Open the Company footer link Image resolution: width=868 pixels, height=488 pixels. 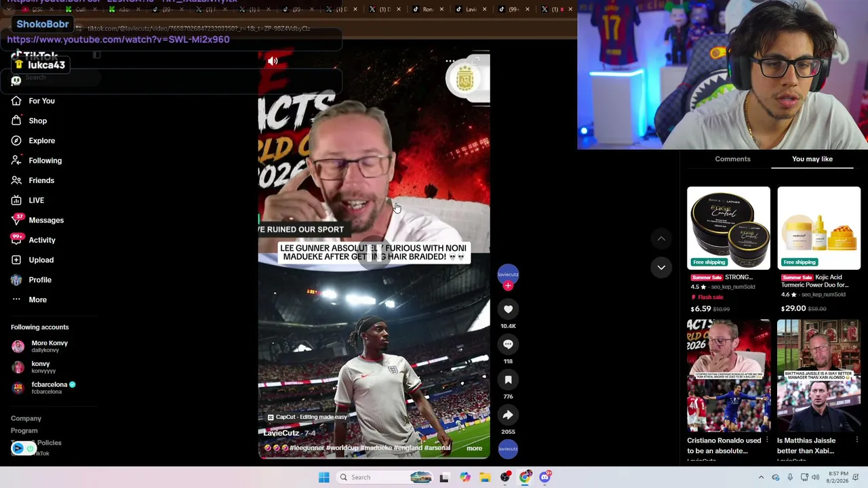[26, 419]
